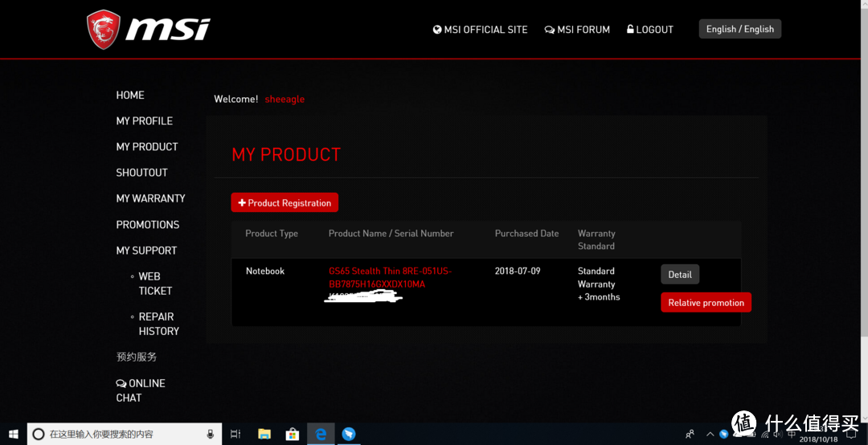Click the Product Name / Serial Number header
This screenshot has height=445, width=868.
pos(391,234)
